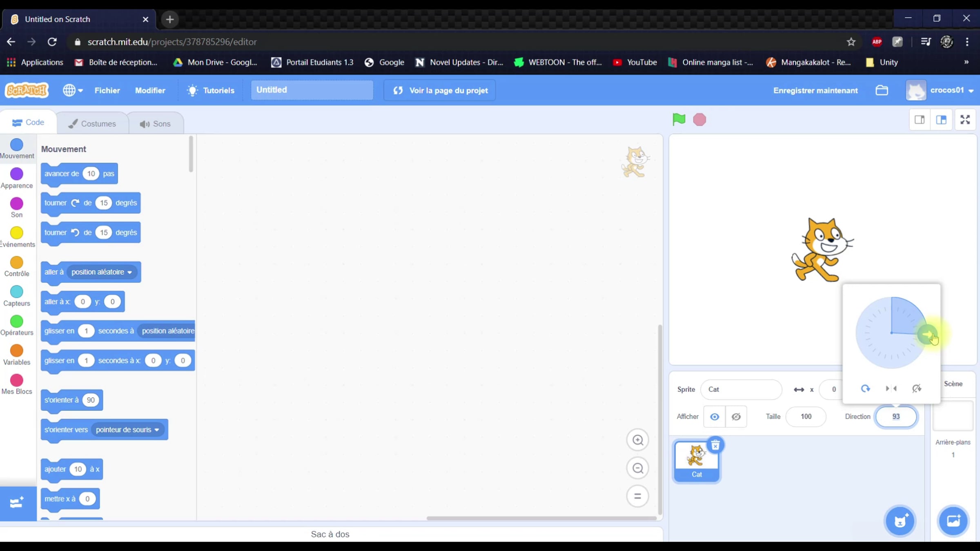Select all-around rotation style
This screenshot has width=980, height=551.
pos(865,389)
